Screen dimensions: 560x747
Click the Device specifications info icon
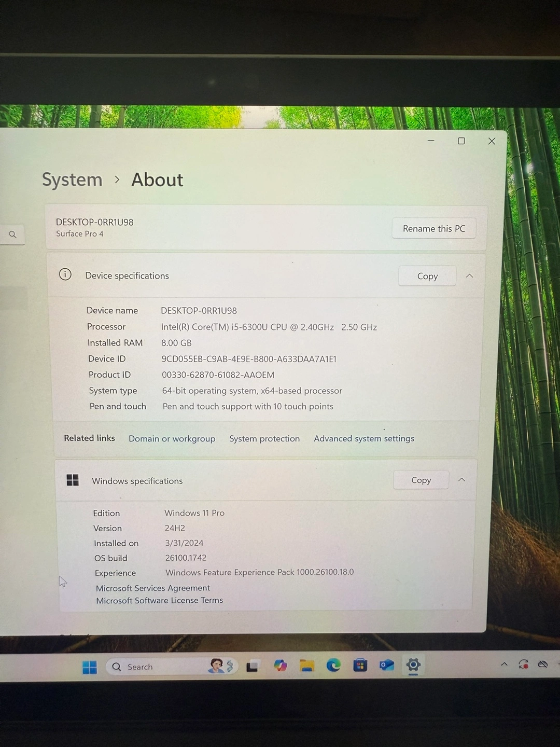click(x=65, y=274)
